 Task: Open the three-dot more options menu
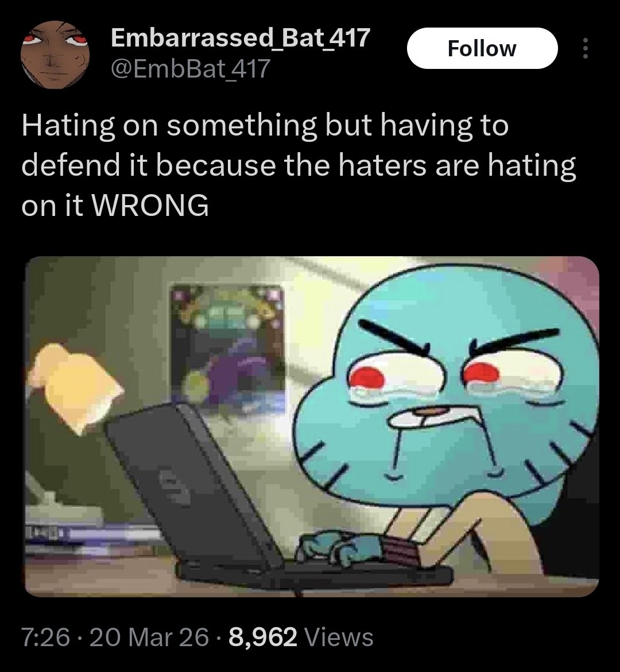tap(586, 48)
